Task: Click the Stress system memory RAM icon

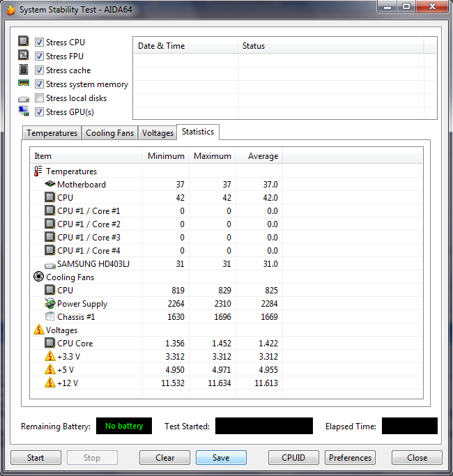Action: pos(24,83)
